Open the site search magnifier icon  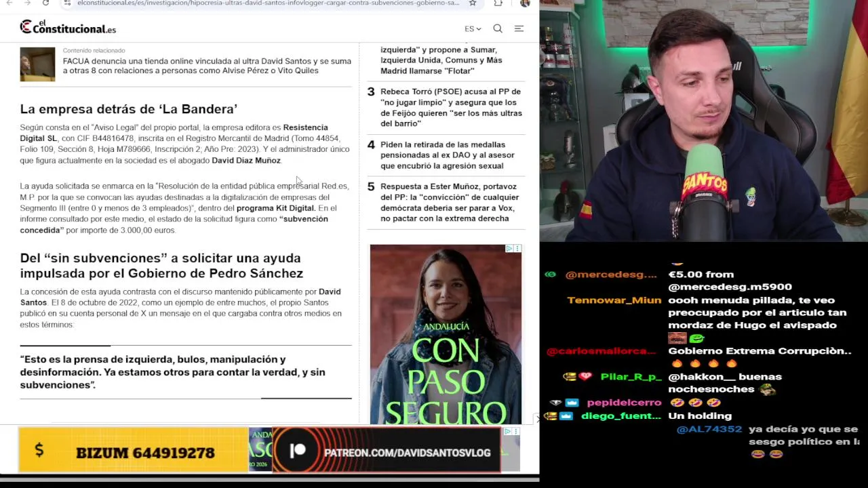[498, 28]
